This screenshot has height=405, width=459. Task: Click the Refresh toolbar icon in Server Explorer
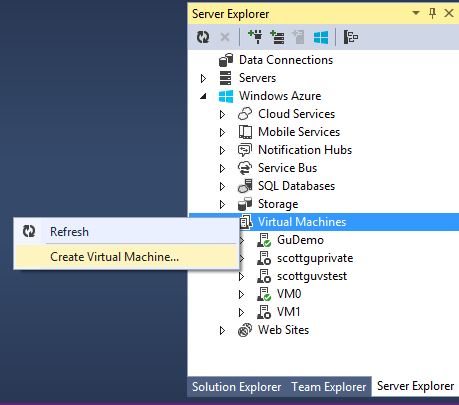coord(203,37)
